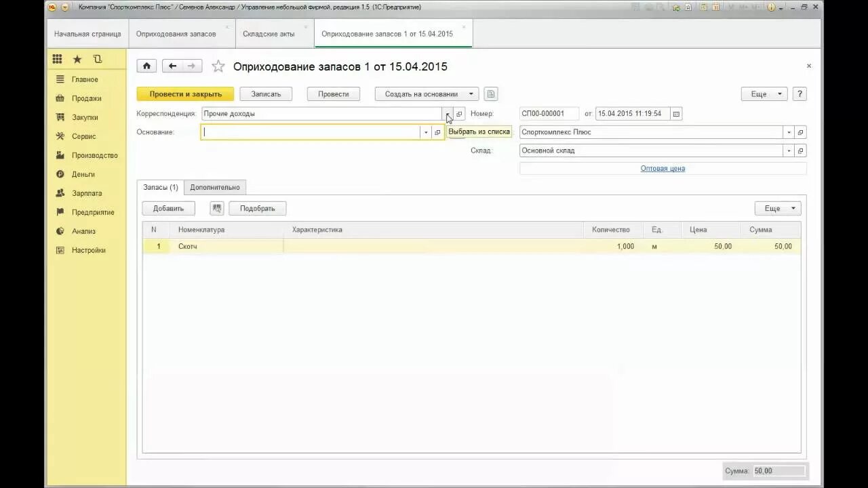Click the Записать button
This screenshot has height=488, width=868.
[266, 94]
